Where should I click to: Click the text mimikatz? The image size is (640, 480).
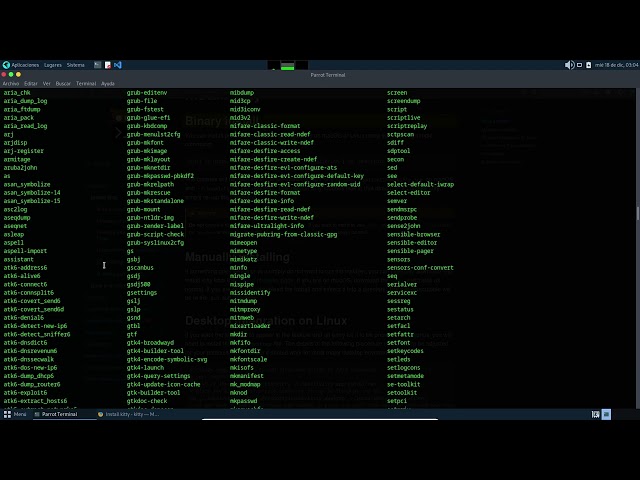point(243,259)
